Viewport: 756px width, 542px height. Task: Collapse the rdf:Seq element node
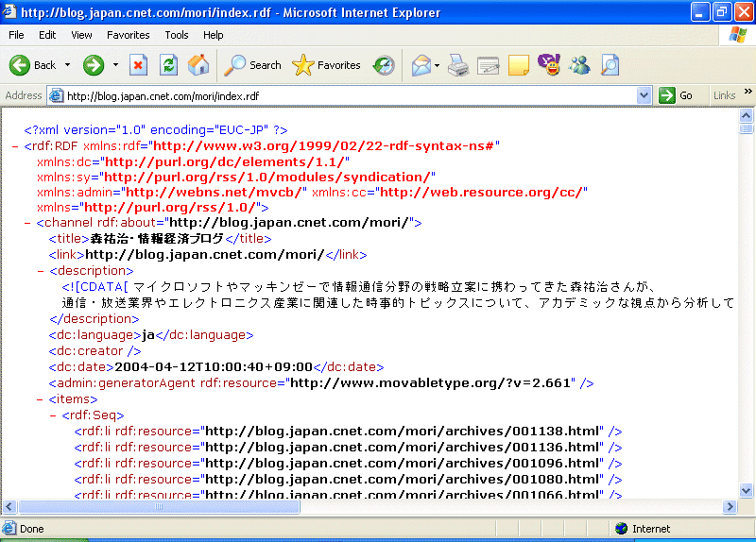tap(53, 415)
